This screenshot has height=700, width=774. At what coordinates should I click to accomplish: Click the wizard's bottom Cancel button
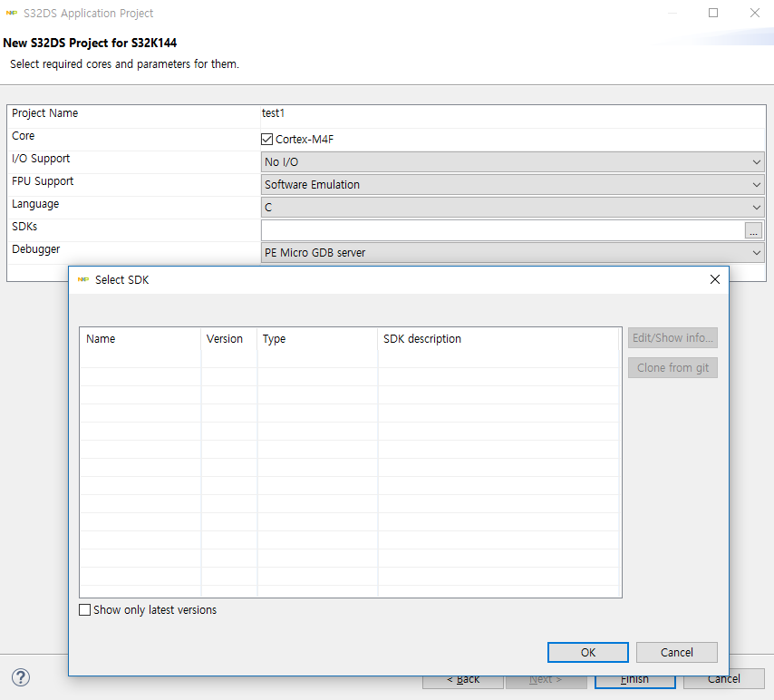[723, 680]
